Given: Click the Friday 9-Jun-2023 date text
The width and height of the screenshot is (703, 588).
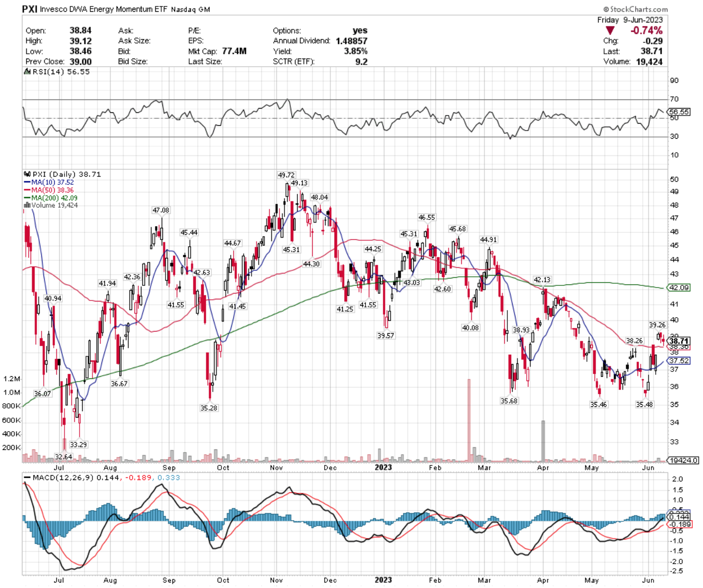Looking at the screenshot, I should pos(630,20).
